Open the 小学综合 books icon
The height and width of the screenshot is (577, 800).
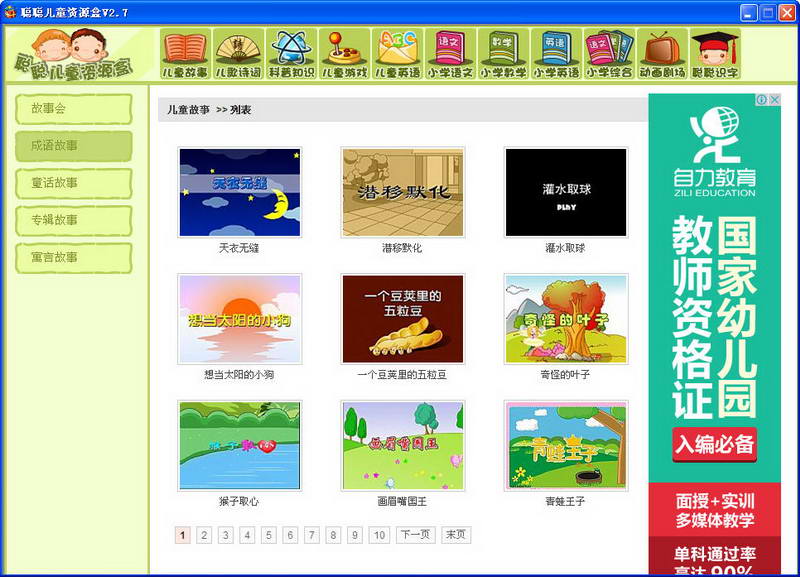click(x=610, y=54)
